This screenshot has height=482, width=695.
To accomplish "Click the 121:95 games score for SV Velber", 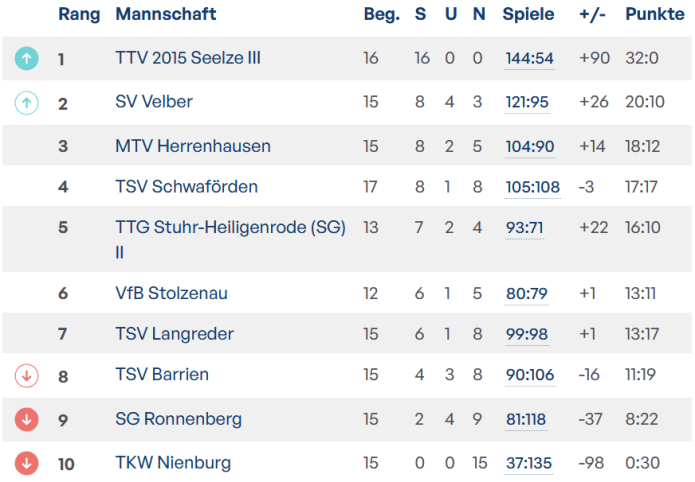I will 528,102.
